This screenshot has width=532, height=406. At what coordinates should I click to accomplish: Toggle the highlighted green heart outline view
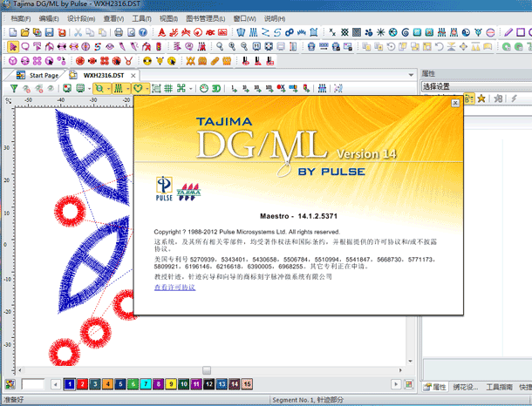138,89
